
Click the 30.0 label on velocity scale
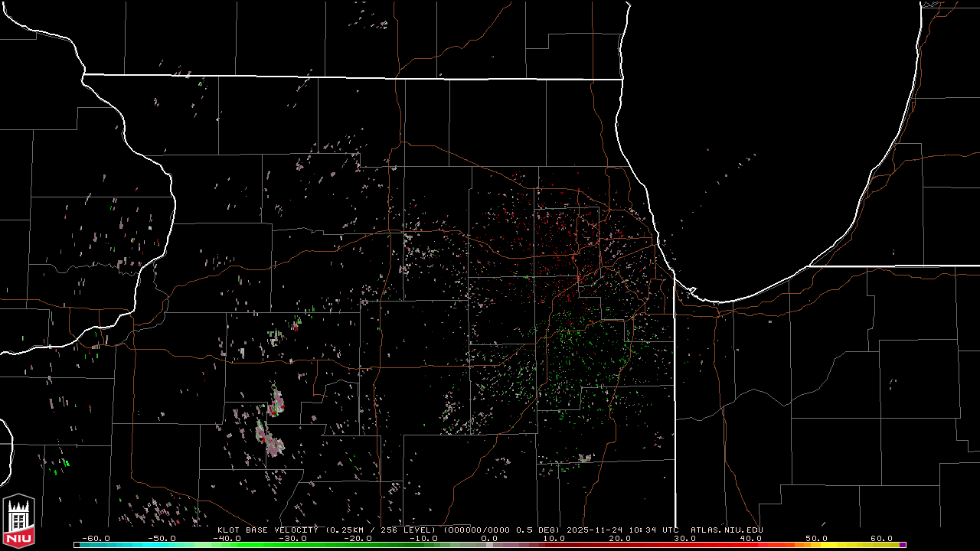pyautogui.click(x=684, y=538)
